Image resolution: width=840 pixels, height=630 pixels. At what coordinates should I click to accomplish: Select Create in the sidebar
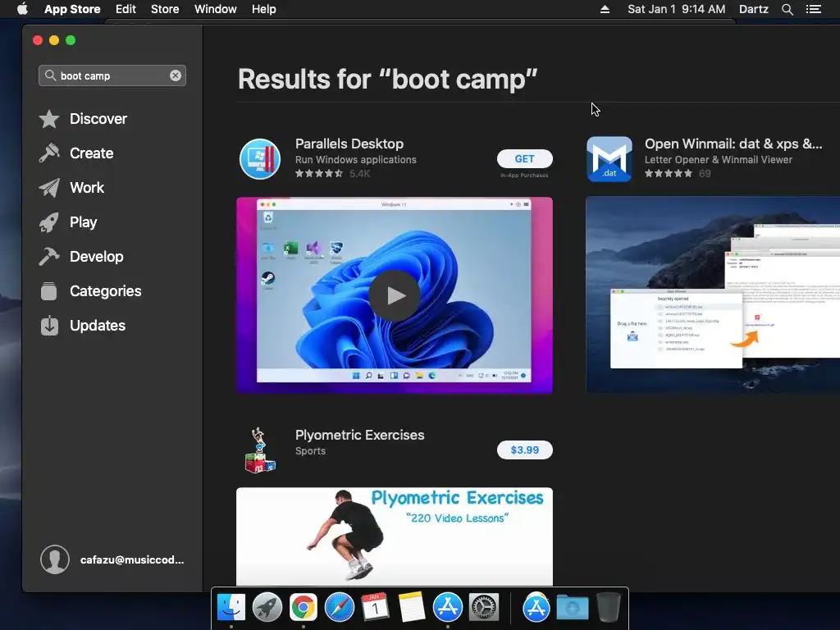click(92, 153)
